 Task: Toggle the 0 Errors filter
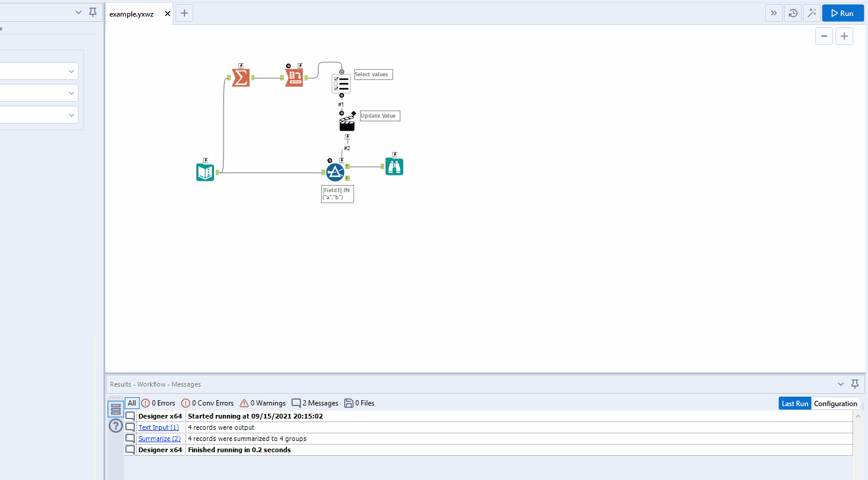(x=158, y=403)
